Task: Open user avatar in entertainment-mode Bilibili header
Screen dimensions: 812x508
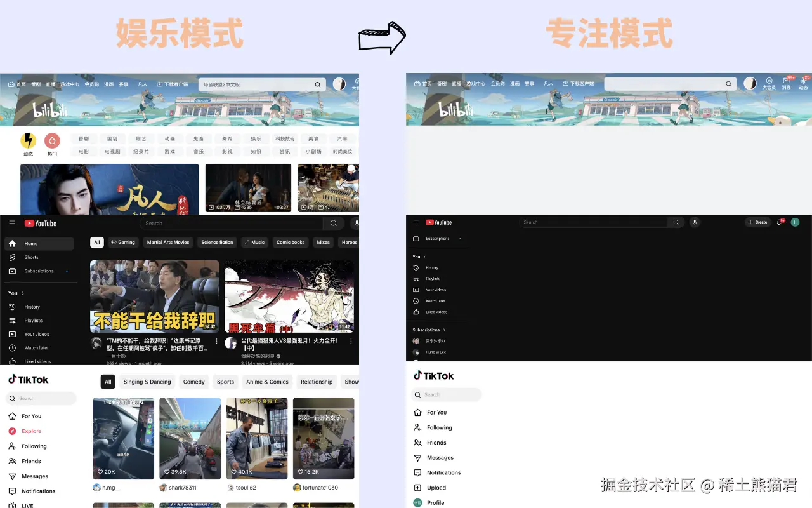Action: pos(339,84)
